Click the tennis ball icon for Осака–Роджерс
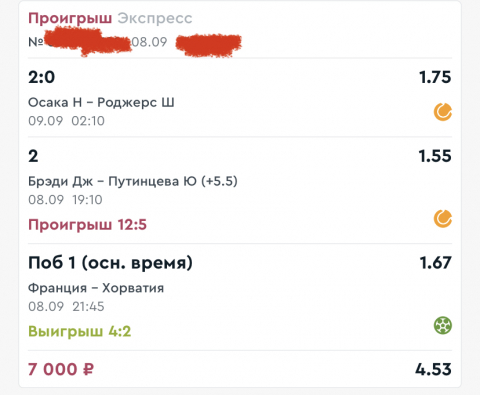The width and height of the screenshot is (480, 395). 443,112
